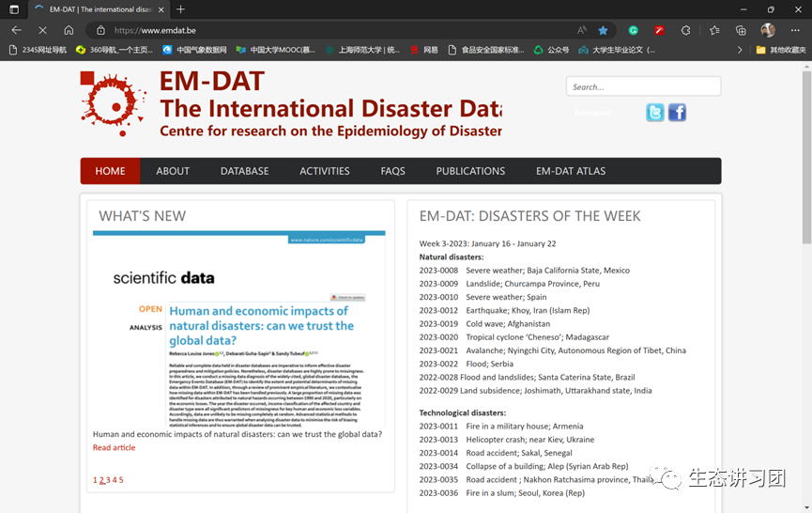The width and height of the screenshot is (812, 513).
Task: Open the PUBLICATIONS menu
Action: pyautogui.click(x=470, y=171)
